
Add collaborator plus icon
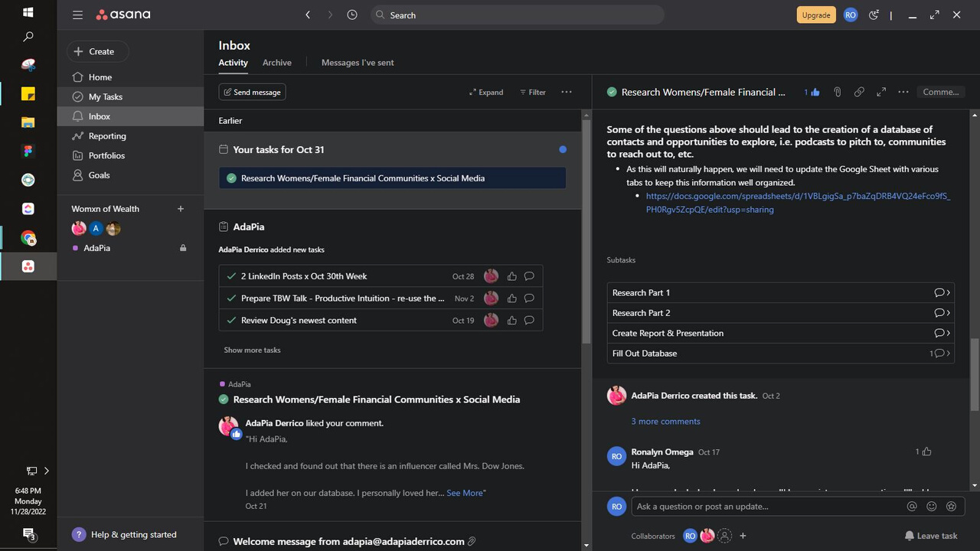pyautogui.click(x=743, y=536)
